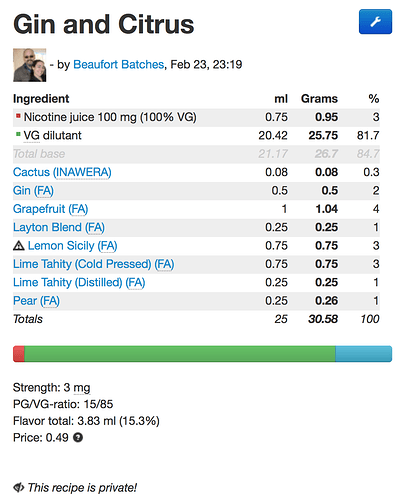Click the green VG segment of ratio bar
Viewport: 396px width, 500px height.
pyautogui.click(x=180, y=354)
